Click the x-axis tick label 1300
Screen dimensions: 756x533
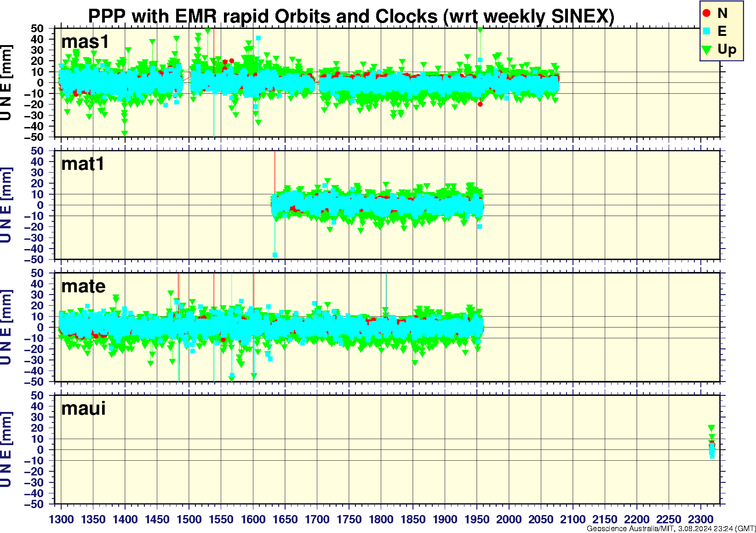pyautogui.click(x=61, y=519)
